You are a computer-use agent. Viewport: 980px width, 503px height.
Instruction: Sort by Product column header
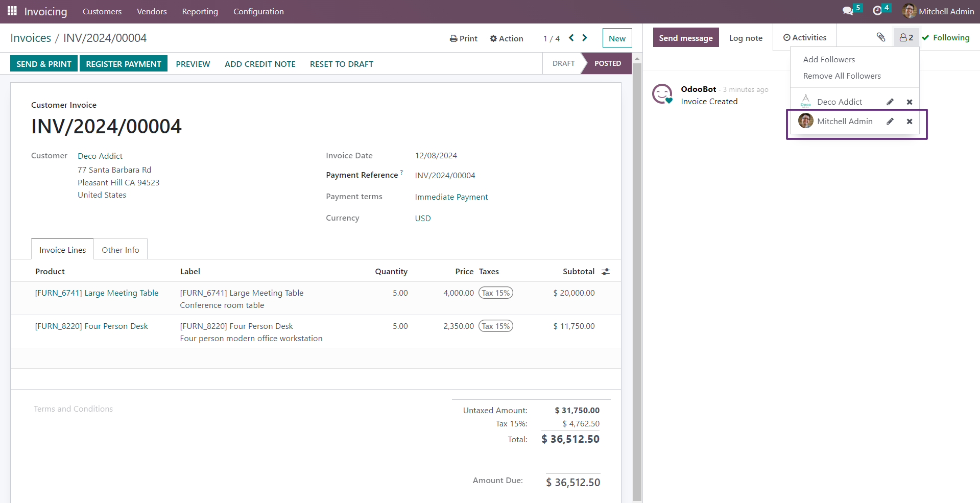point(50,272)
